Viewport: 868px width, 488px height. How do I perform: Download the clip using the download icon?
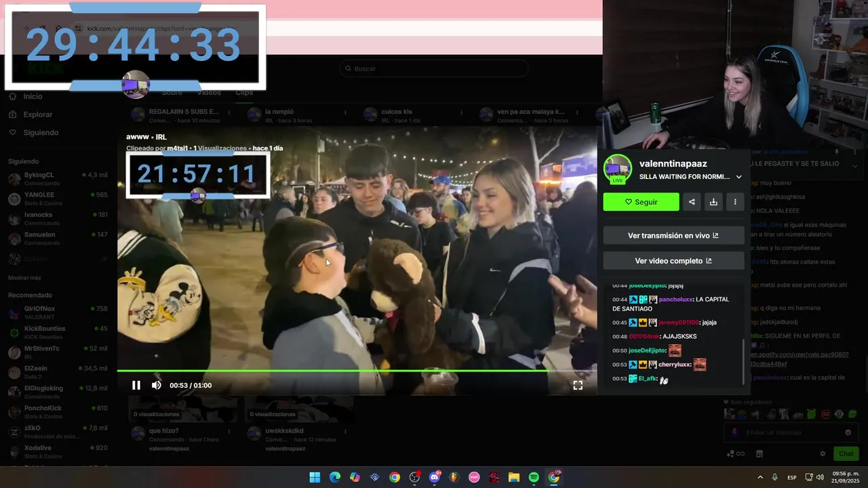713,202
